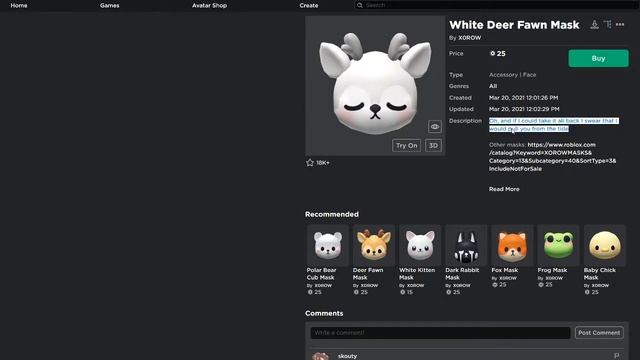Image resolution: width=640 pixels, height=360 pixels.
Task: Favorite the item with the star icon
Action: (x=310, y=162)
